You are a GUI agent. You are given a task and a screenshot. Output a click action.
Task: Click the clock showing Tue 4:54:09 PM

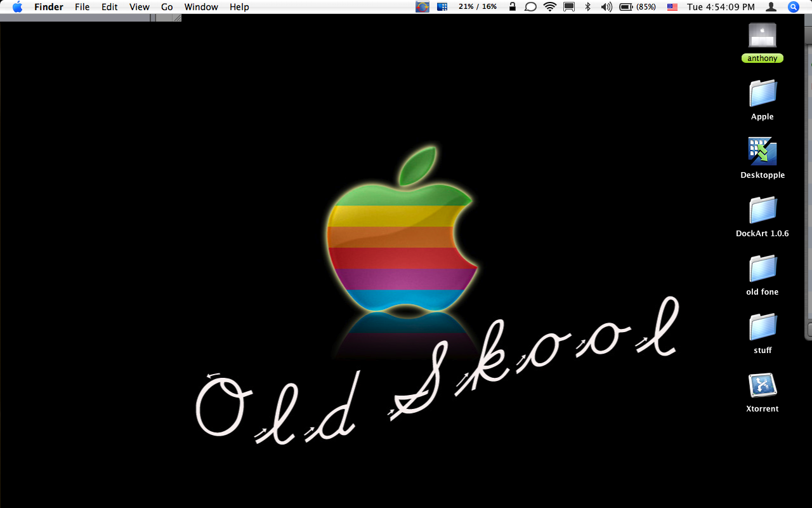(721, 7)
